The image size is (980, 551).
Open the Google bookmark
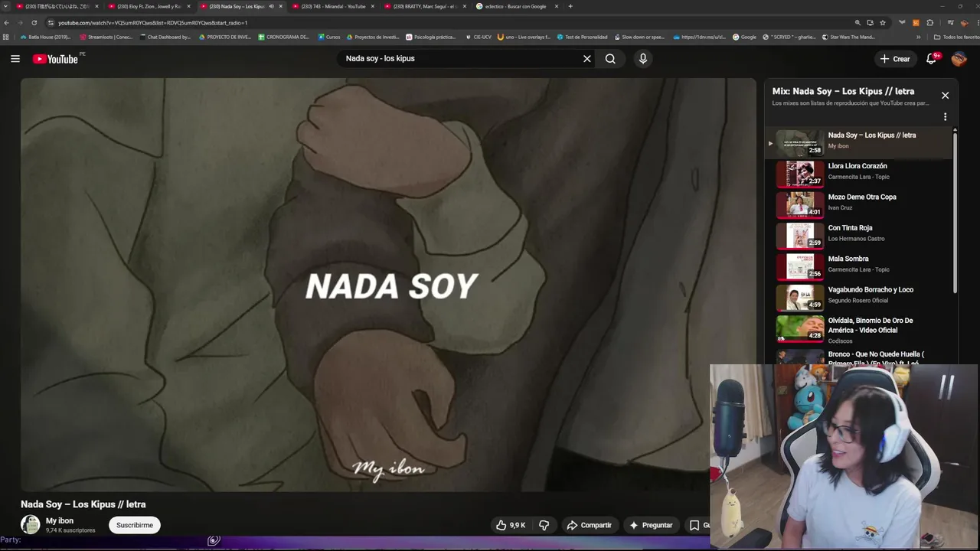tap(744, 37)
